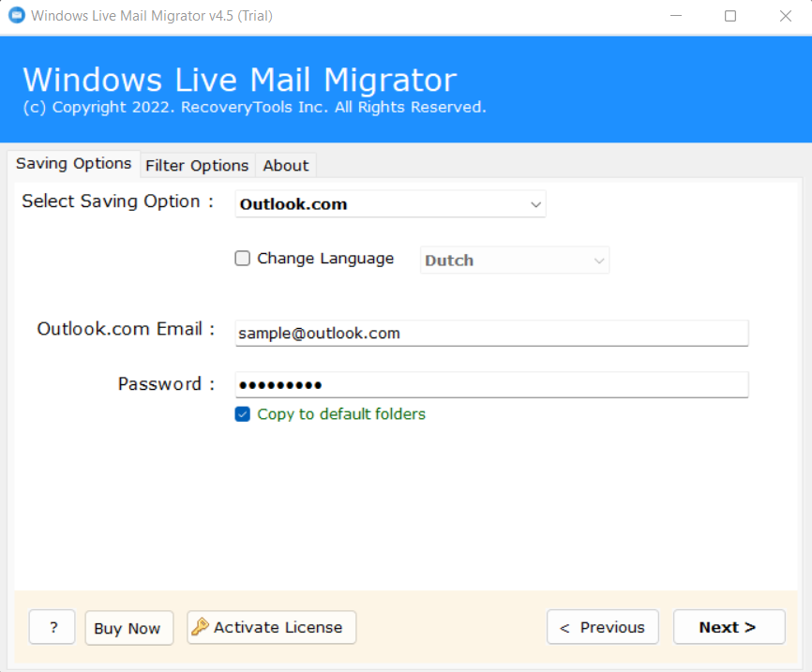The image size is (812, 672).
Task: Enable the Change Language checkbox
Action: [242, 258]
